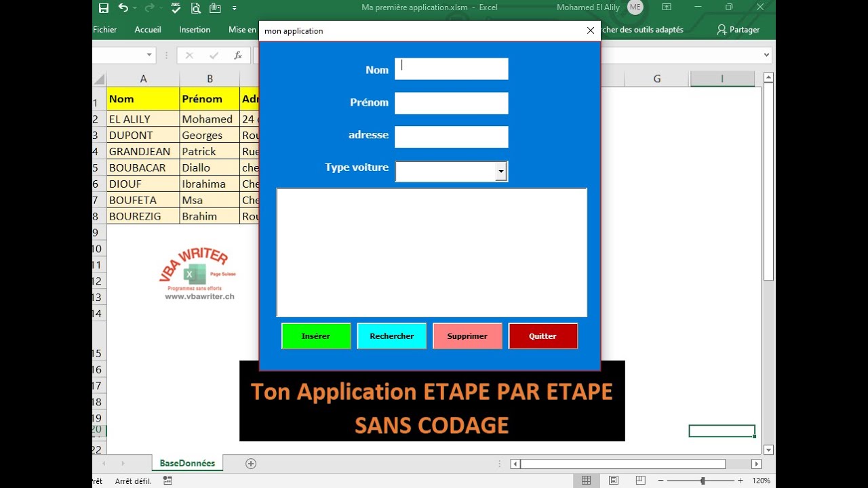Select the cell Georges
Viewport: 868px width, 488px height.
(x=210, y=135)
